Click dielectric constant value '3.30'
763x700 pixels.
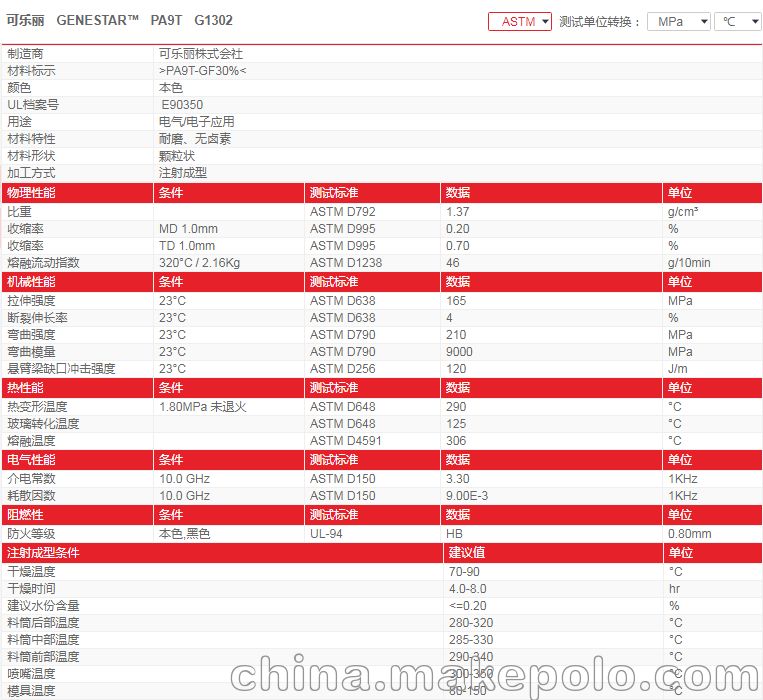[457, 479]
